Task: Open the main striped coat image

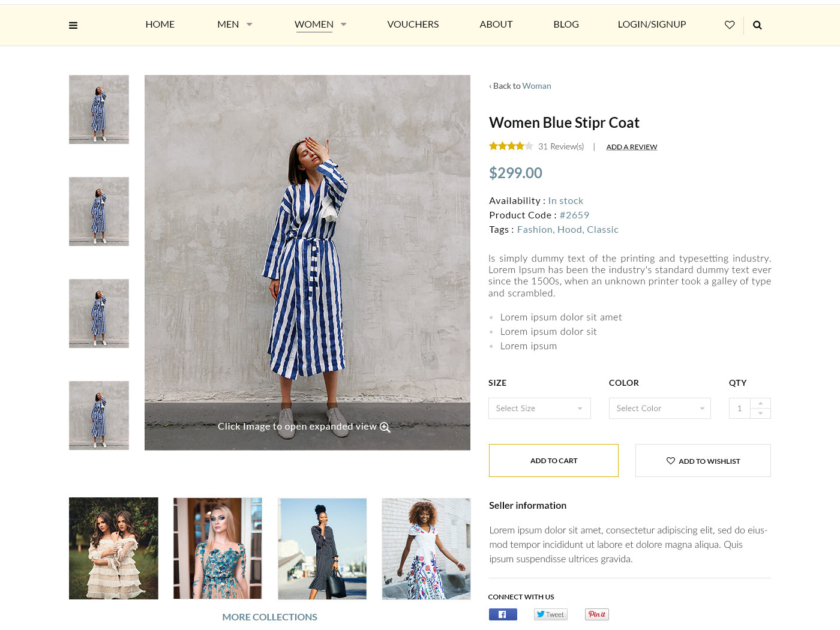Action: (x=307, y=262)
